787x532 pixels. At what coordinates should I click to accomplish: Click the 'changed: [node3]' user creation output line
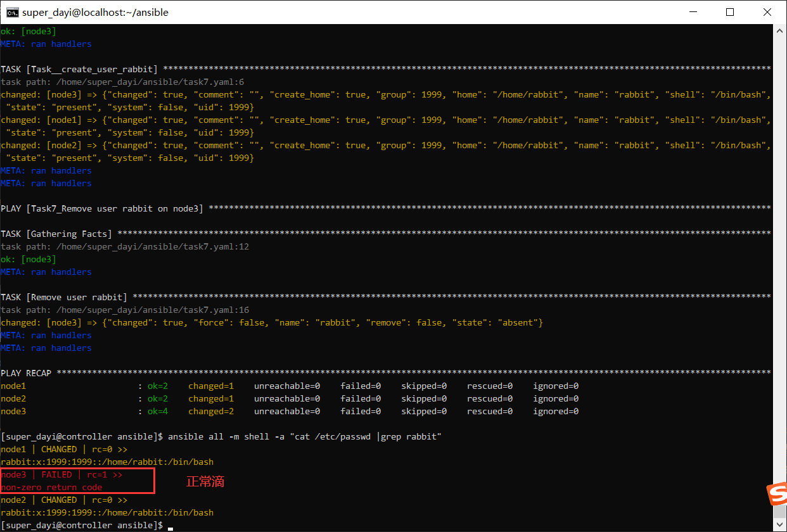pyautogui.click(x=386, y=101)
